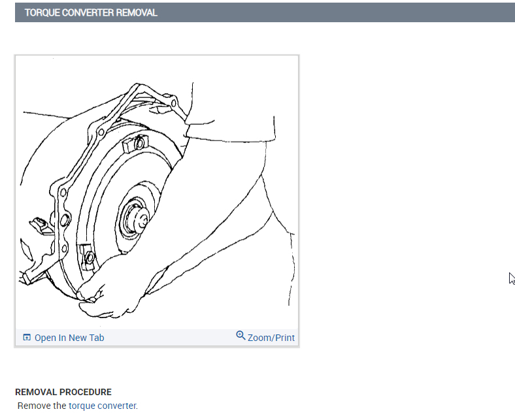Open the Zoom/Print link
Viewport: 515px width, 420px height.
[x=271, y=338]
